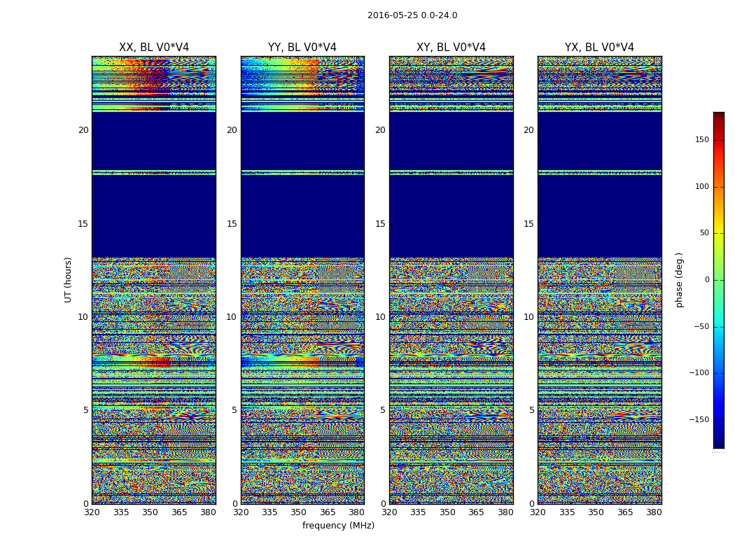The height and width of the screenshot is (560, 735).
Task: Click the colorbar tick label "−50"
Action: click(701, 327)
